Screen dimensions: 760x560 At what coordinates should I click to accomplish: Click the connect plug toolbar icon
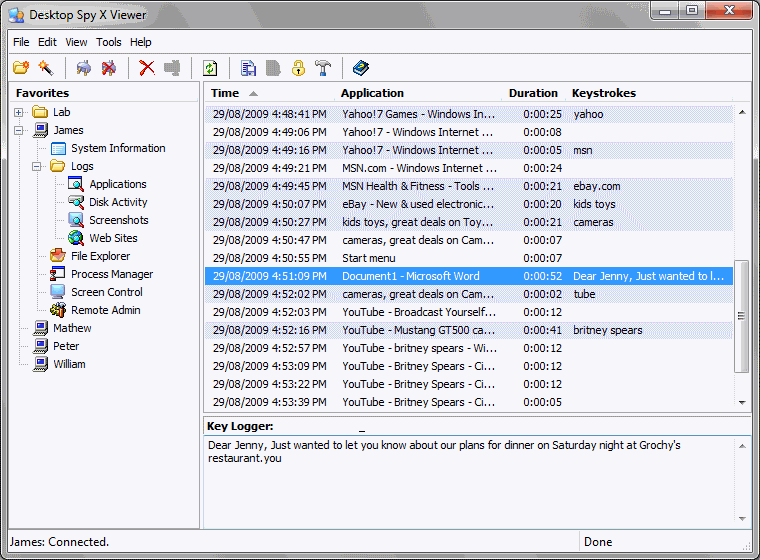point(84,68)
